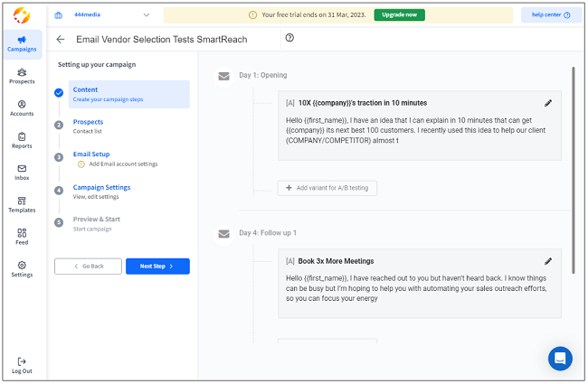This screenshot has width=588, height=384.
Task: Click the help question mark icon
Action: click(x=289, y=38)
